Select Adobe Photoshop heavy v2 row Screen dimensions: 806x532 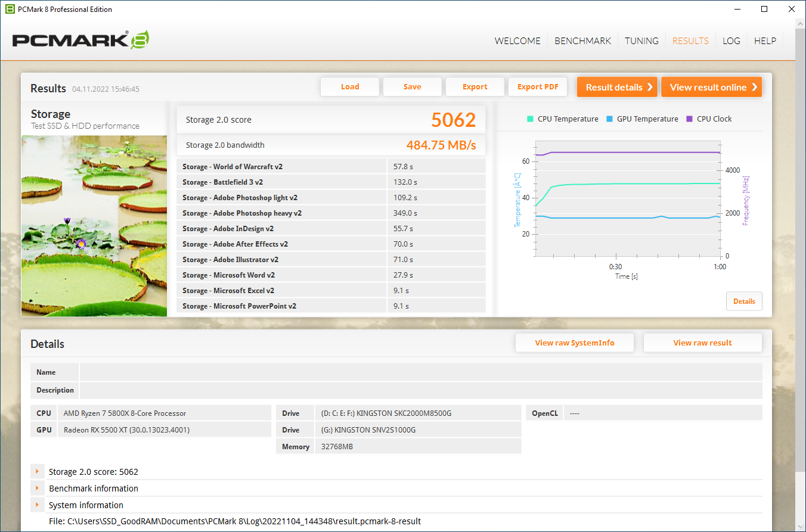coord(331,213)
